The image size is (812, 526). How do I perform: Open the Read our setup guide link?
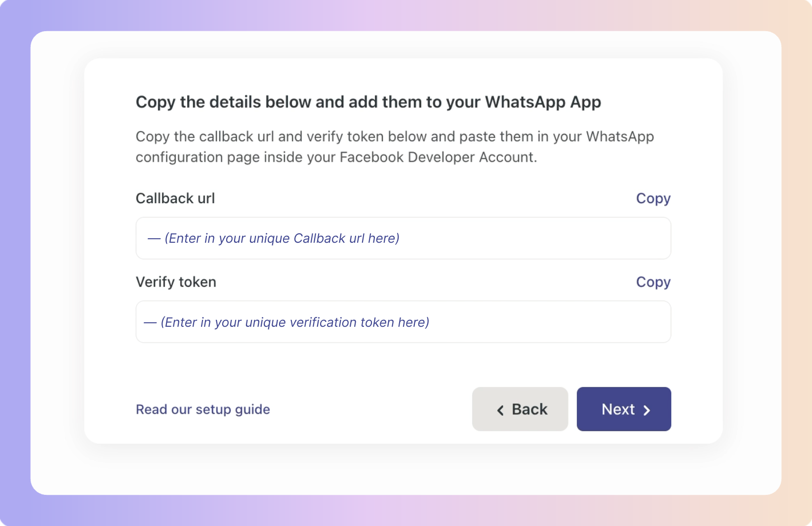203,409
